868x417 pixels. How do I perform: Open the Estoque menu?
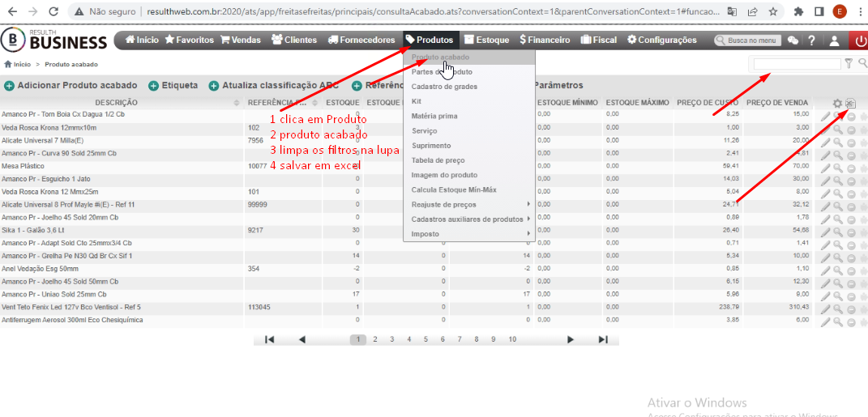click(486, 40)
